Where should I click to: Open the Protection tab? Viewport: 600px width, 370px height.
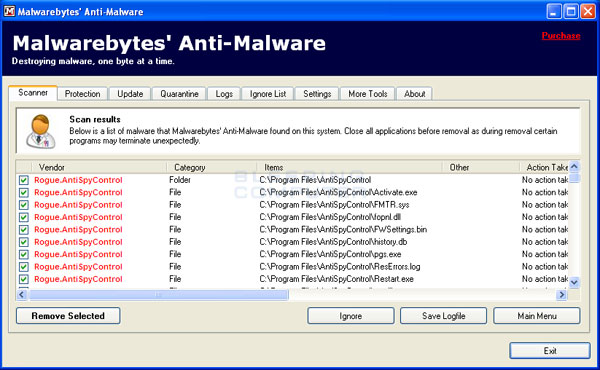click(82, 94)
